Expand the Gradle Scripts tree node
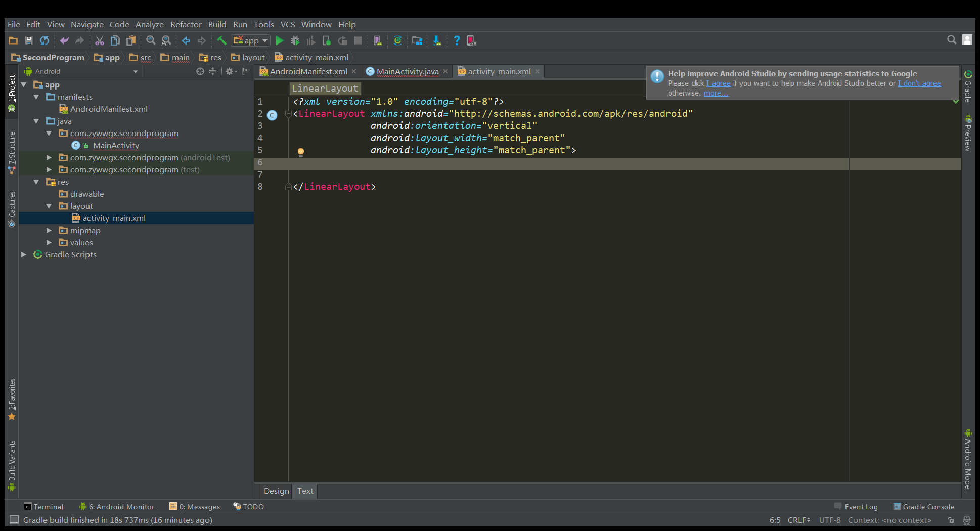Image resolution: width=980 pixels, height=531 pixels. pyautogui.click(x=24, y=255)
